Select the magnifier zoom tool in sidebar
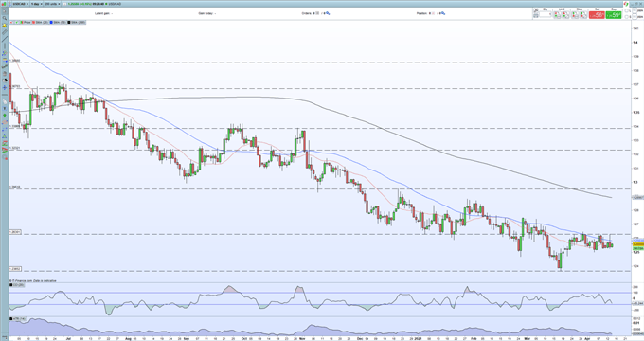 (5, 18)
